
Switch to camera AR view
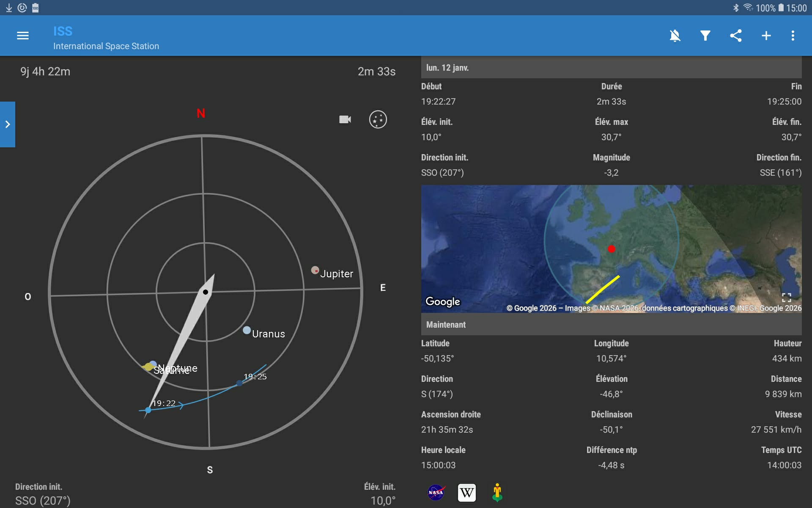(345, 119)
